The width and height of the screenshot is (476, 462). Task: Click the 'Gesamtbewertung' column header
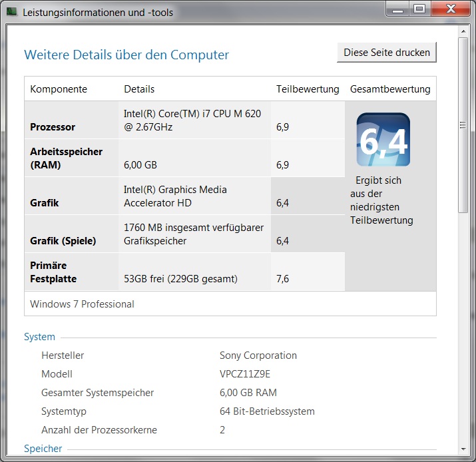390,89
